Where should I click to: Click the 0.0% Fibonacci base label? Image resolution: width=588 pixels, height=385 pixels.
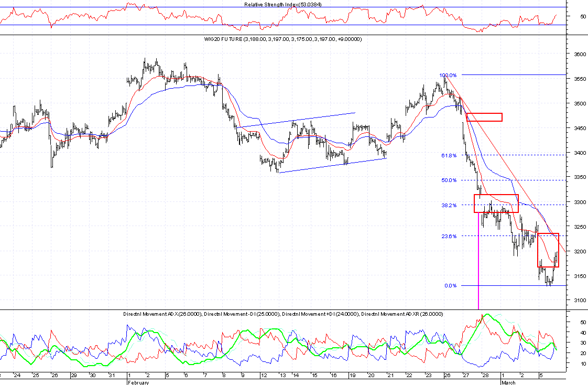450,286
